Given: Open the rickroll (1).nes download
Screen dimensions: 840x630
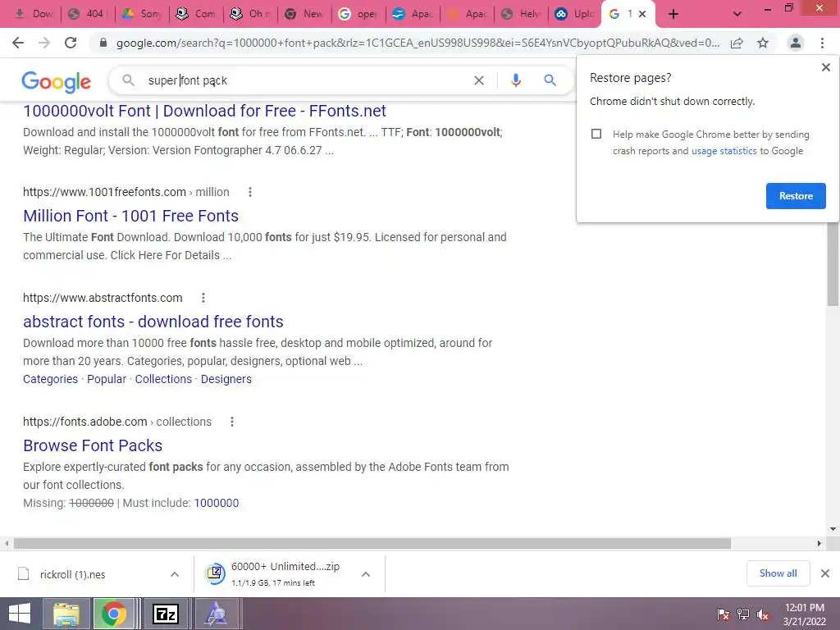Looking at the screenshot, I should click(72, 574).
